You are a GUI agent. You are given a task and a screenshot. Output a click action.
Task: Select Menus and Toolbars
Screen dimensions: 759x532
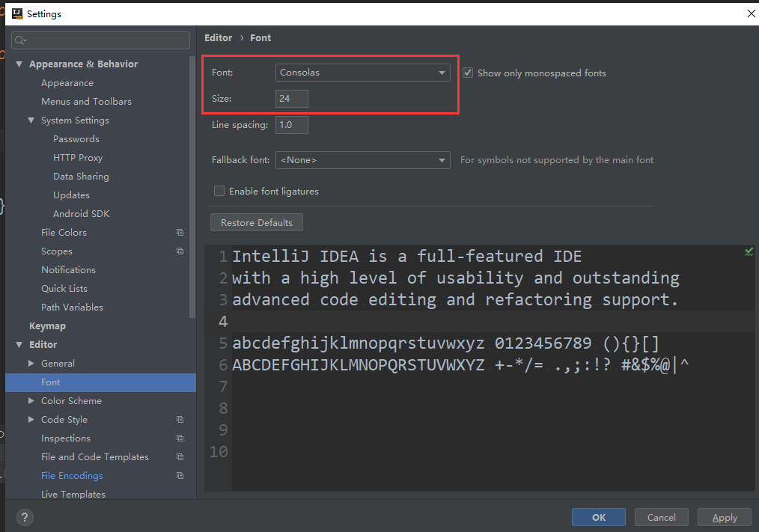(86, 102)
